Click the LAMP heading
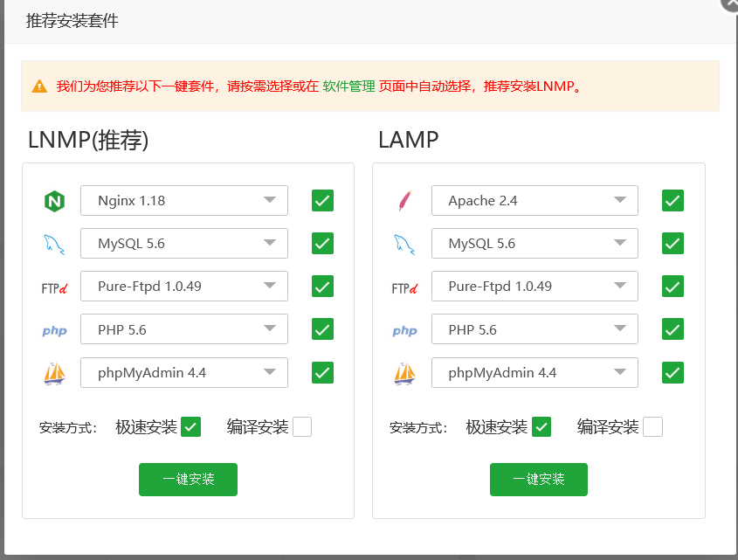 pos(408,140)
